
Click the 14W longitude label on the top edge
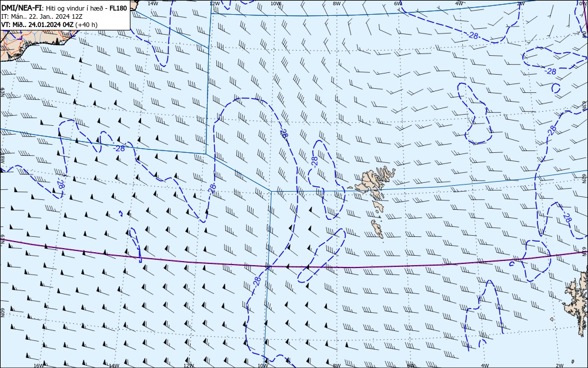(x=152, y=3)
